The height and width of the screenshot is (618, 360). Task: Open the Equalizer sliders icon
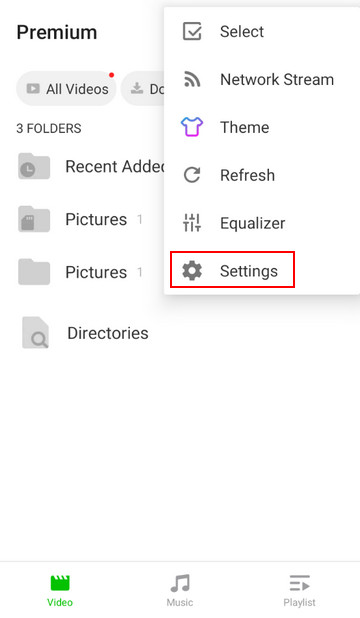click(x=192, y=223)
